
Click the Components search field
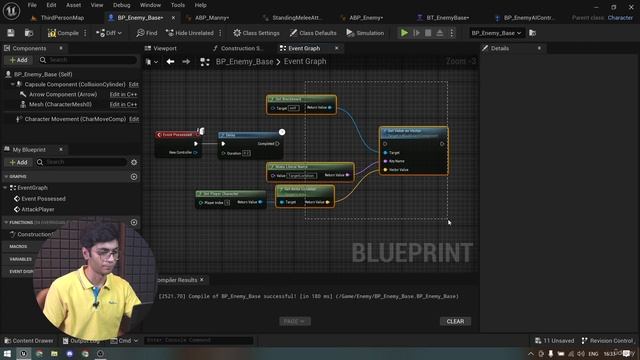coord(87,60)
